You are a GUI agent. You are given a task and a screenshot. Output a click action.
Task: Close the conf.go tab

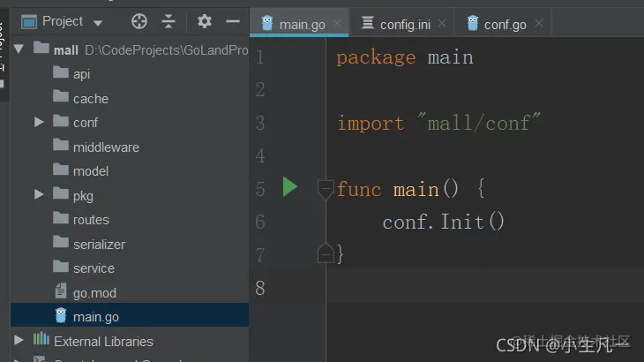[x=539, y=24]
